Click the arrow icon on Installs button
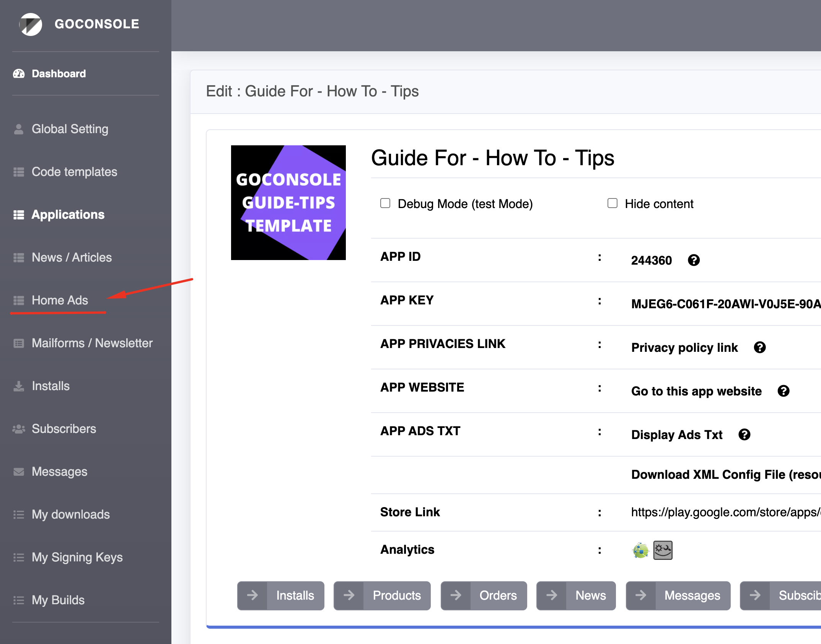 252,595
